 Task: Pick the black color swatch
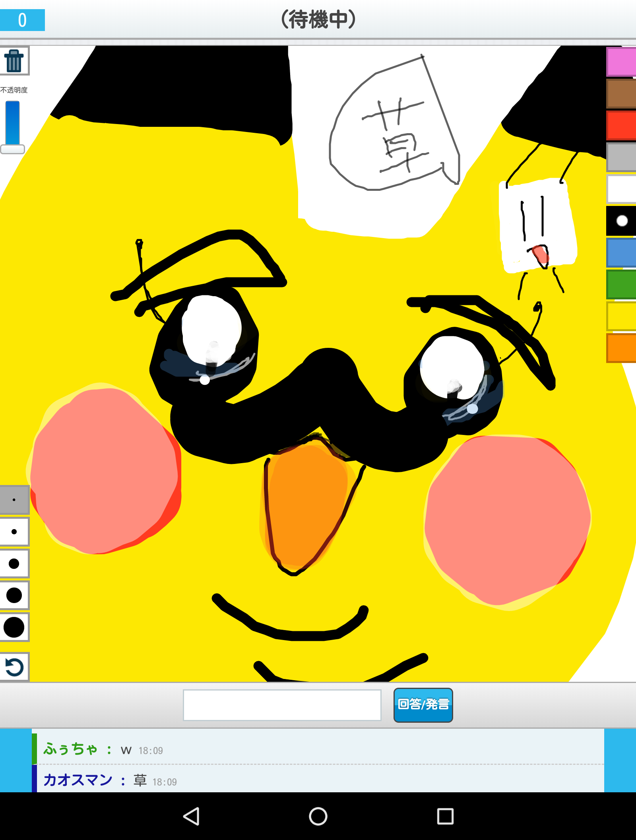621,221
